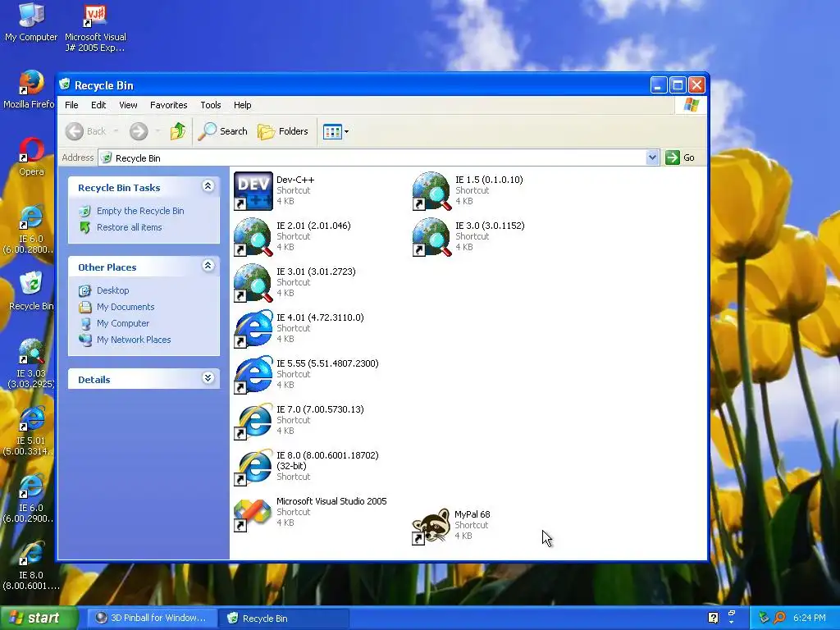Click the green-arrow tray icon beside the clock
The height and width of the screenshot is (630, 840).
(764, 618)
